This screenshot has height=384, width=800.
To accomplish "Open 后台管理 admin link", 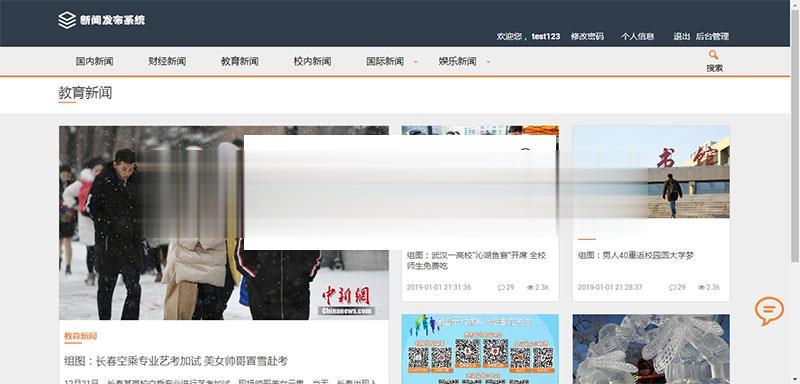I will pyautogui.click(x=712, y=36).
